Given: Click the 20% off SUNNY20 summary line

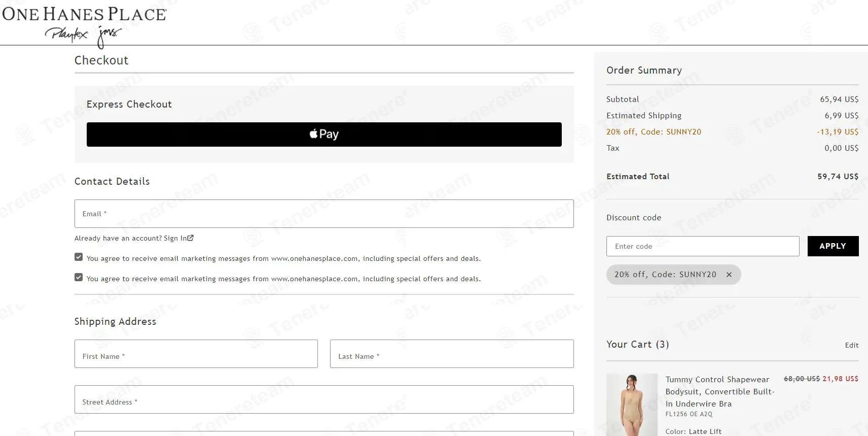Looking at the screenshot, I should click(654, 132).
